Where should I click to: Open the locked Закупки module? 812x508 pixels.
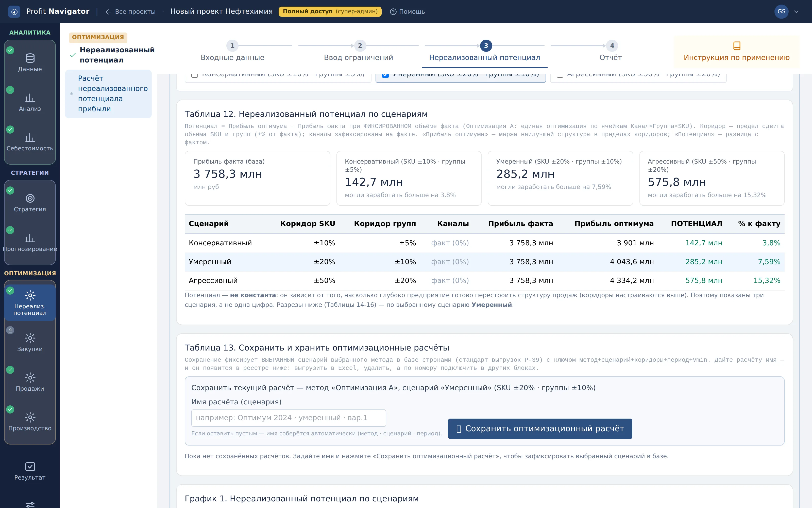30,343
